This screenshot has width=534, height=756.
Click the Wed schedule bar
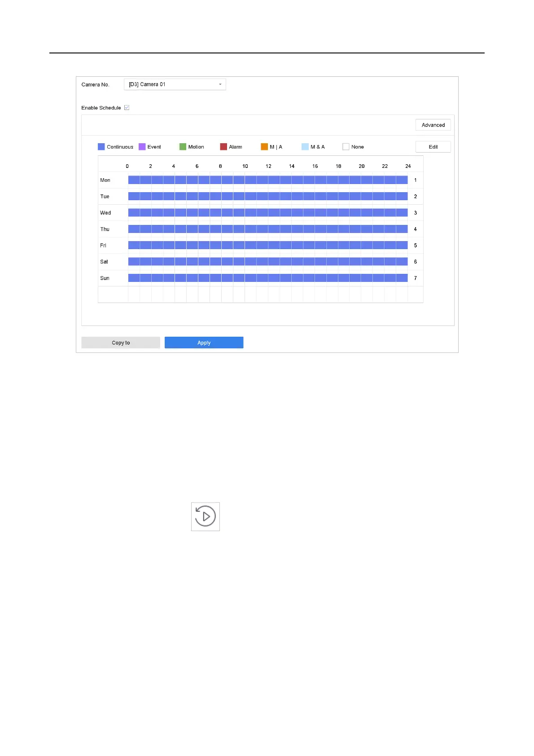tap(268, 213)
